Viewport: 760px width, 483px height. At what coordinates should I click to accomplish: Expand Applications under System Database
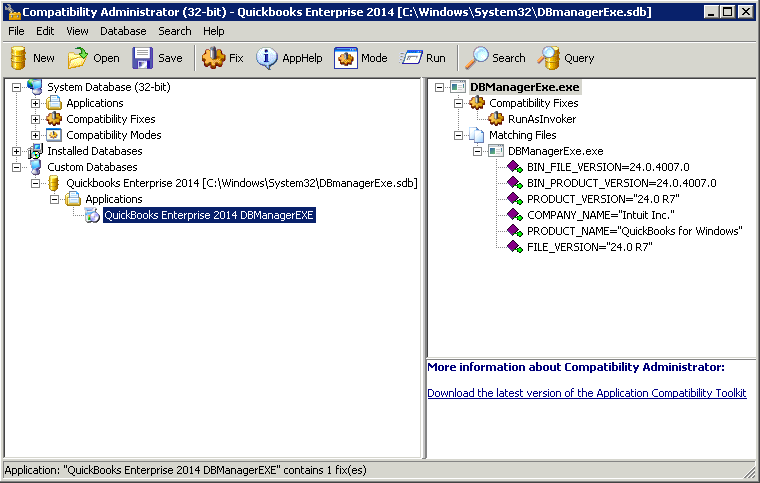[x=35, y=104]
